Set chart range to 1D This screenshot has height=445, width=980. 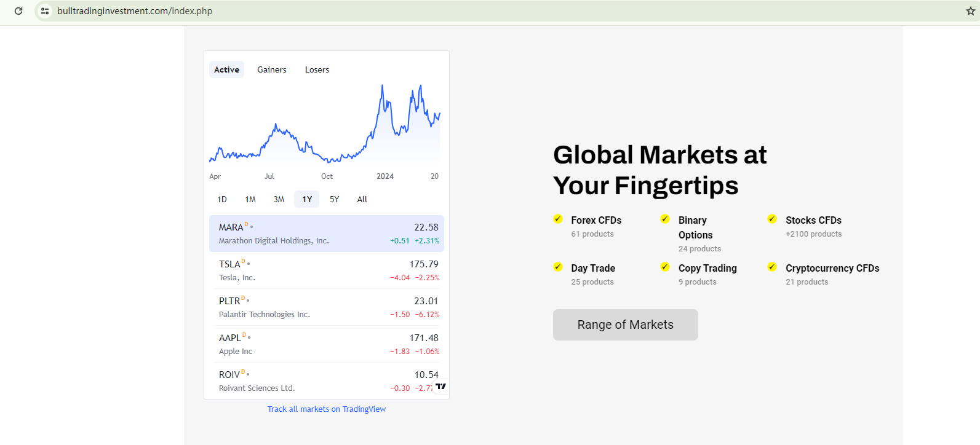(222, 199)
